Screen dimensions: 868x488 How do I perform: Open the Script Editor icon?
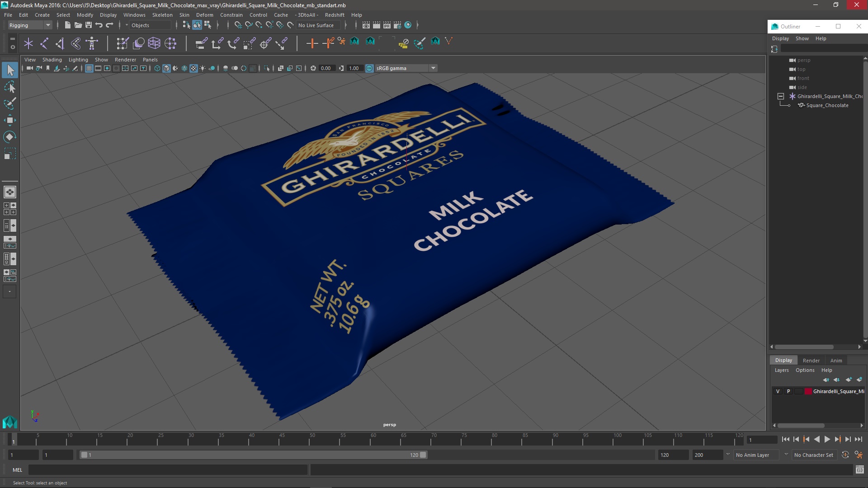859,470
